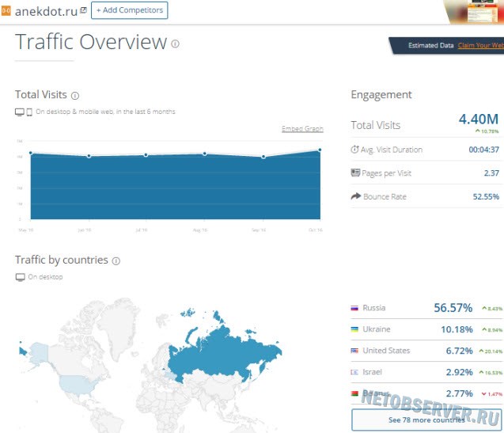
Task: Select the Oct data point on graph
Action: [x=320, y=150]
